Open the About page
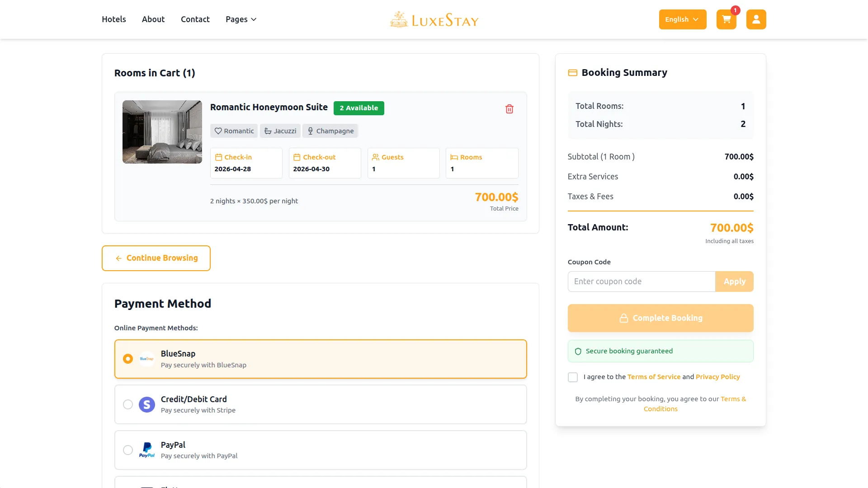 153,19
